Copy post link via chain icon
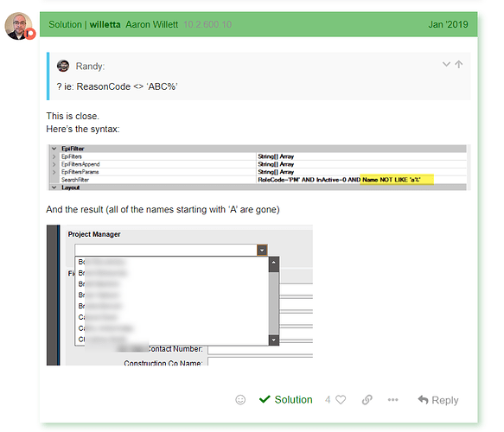Image resolution: width=504 pixels, height=432 pixels. 367,399
